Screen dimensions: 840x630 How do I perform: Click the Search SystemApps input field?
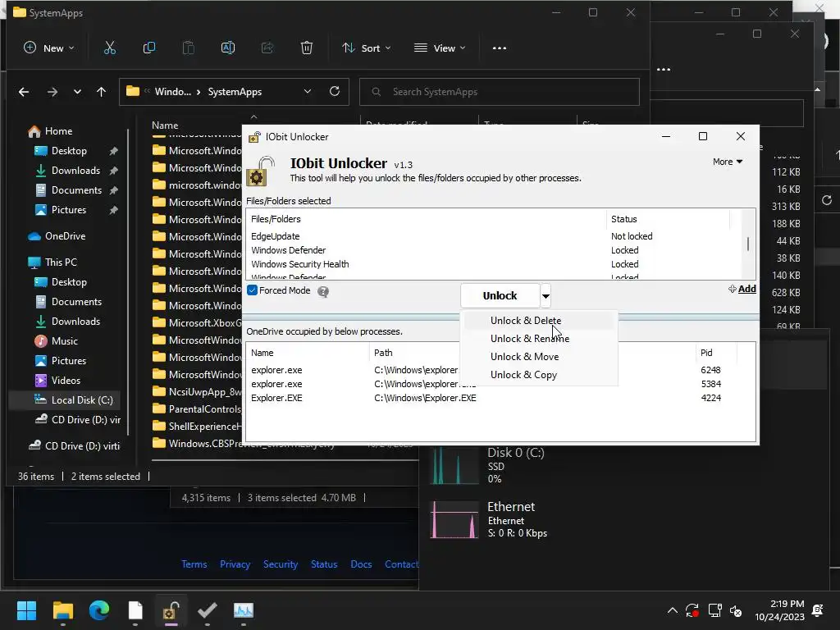click(x=500, y=92)
